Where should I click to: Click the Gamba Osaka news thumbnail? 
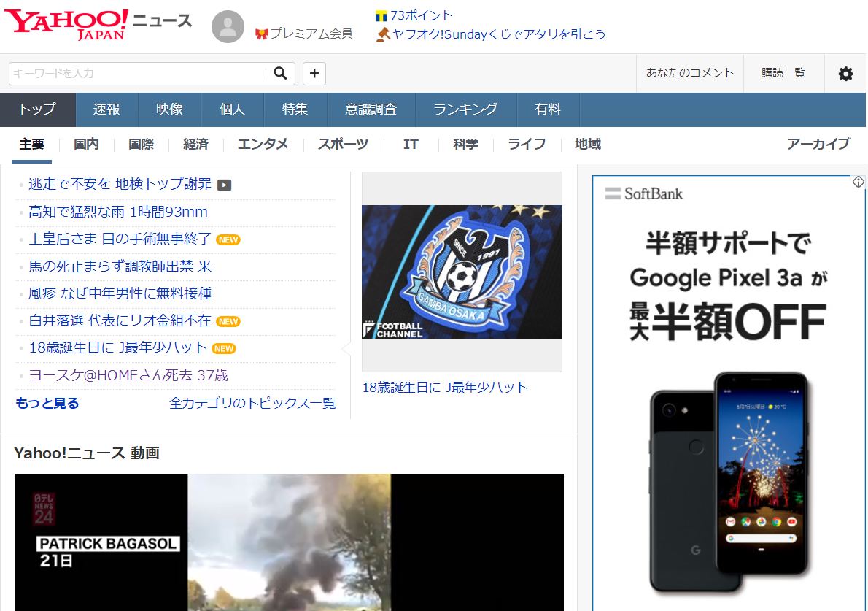point(462,272)
